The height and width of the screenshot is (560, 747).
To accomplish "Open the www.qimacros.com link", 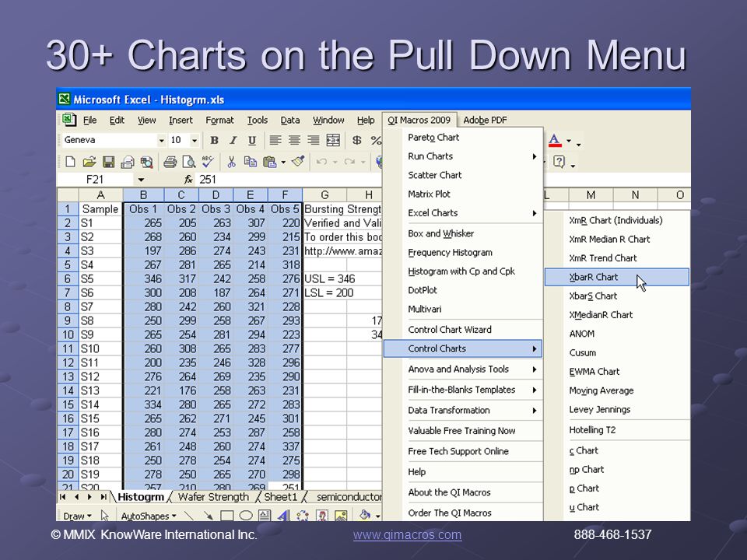I will click(407, 535).
